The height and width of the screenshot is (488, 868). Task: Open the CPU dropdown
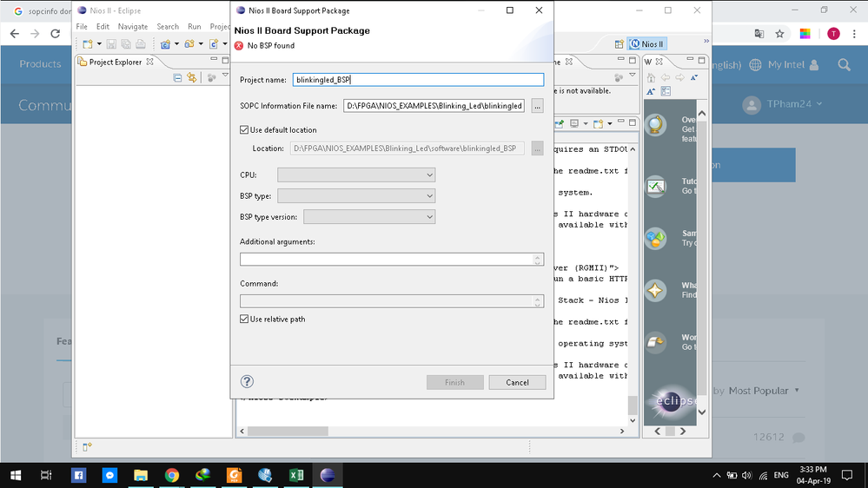356,175
